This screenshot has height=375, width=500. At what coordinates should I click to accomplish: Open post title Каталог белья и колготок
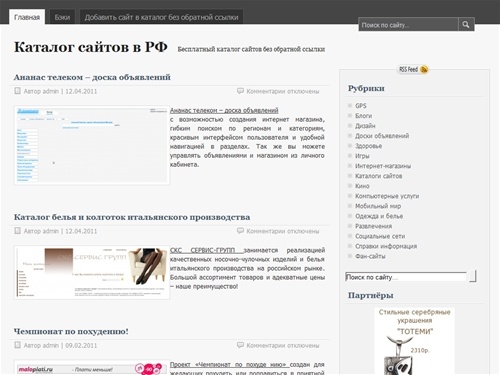click(x=132, y=217)
